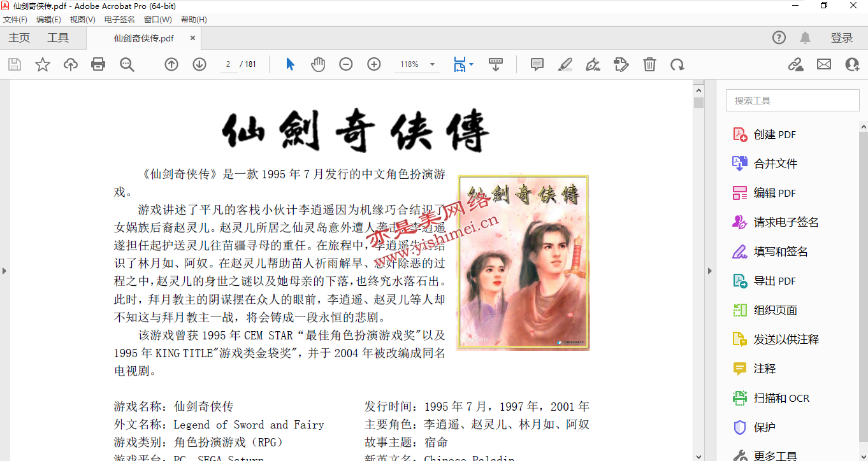
Task: Activate the hand pan tool
Action: 318,64
